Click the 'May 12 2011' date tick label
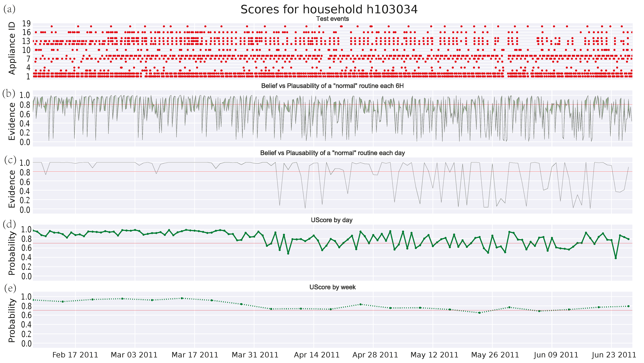 coord(434,355)
